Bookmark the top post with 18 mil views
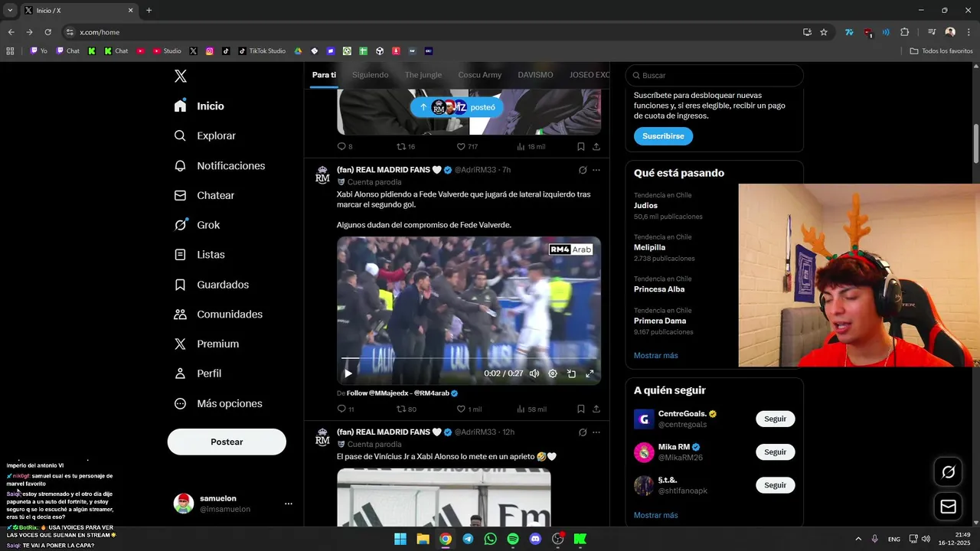The width and height of the screenshot is (980, 551). (x=581, y=146)
